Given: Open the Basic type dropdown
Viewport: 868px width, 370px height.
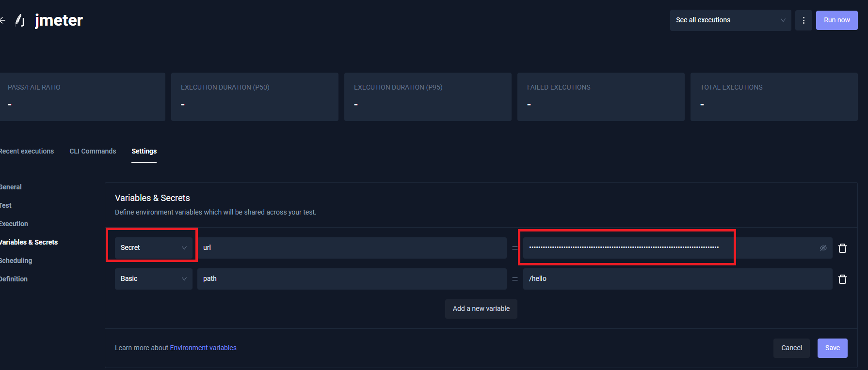Looking at the screenshot, I should pos(153,279).
